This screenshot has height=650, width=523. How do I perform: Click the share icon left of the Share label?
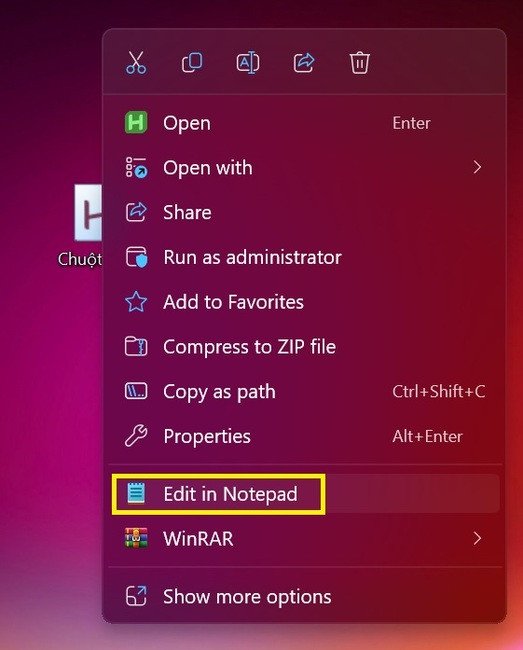(x=136, y=212)
